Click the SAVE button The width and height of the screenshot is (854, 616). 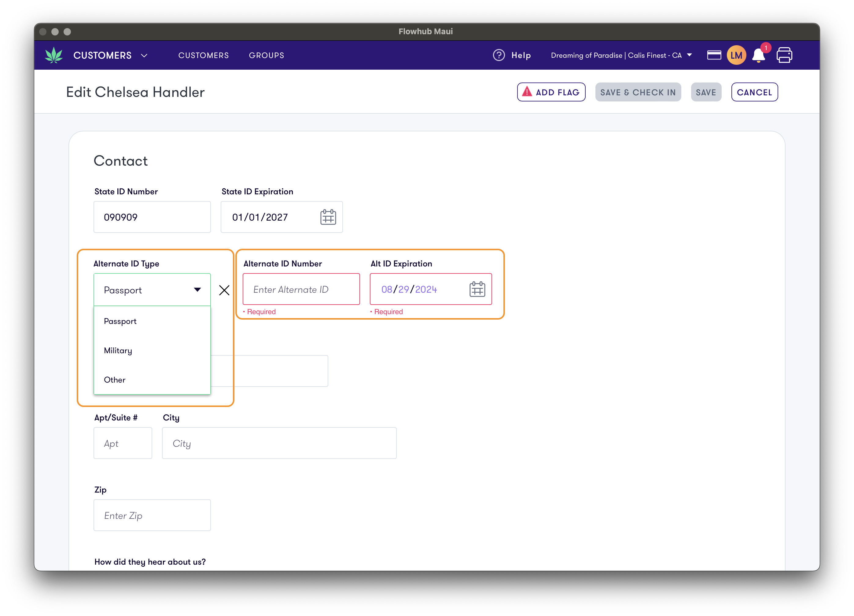706,92
